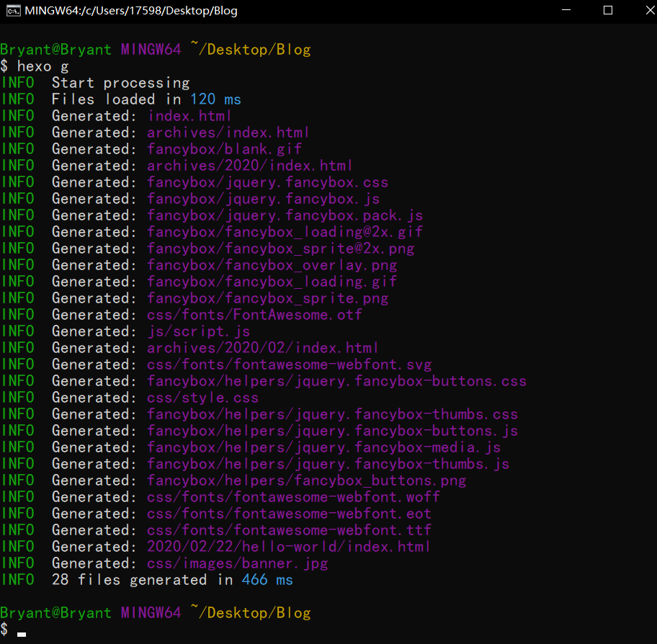Click the path 'css/fonts/fontawesome-webfont.woff'
The image size is (657, 644).
(x=293, y=497)
